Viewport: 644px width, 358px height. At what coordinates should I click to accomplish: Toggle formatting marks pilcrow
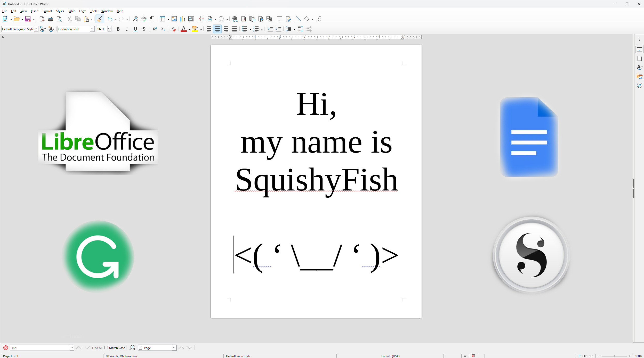tap(152, 19)
